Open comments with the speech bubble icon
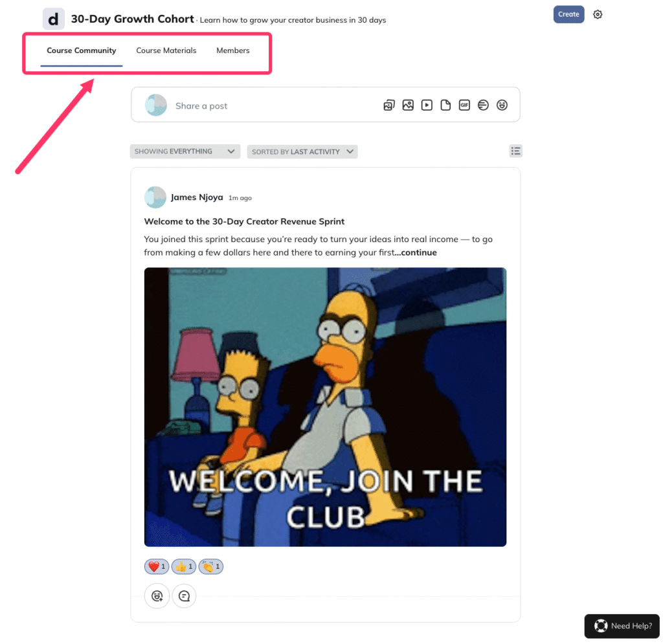This screenshot has height=644, width=663. [185, 596]
